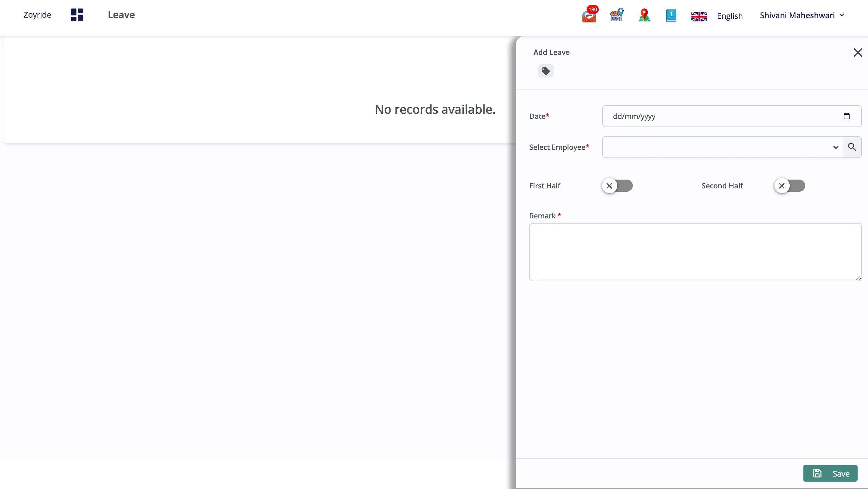Click the First Half label
Image resolution: width=868 pixels, height=489 pixels.
pyautogui.click(x=544, y=186)
